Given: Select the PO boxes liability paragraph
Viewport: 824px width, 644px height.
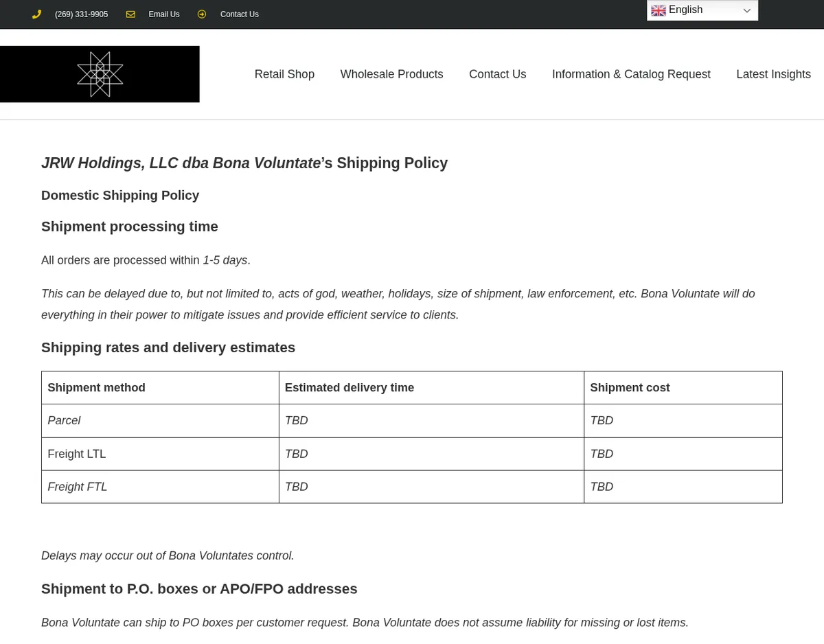Looking at the screenshot, I should (x=365, y=623).
